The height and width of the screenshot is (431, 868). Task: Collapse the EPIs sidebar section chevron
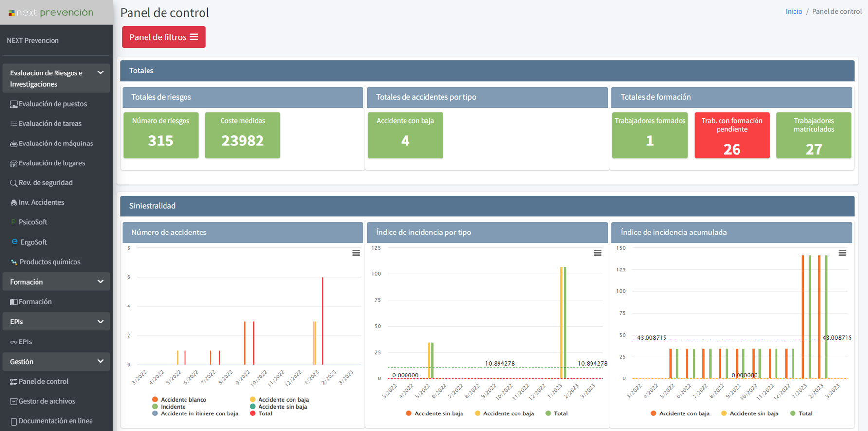pos(100,322)
